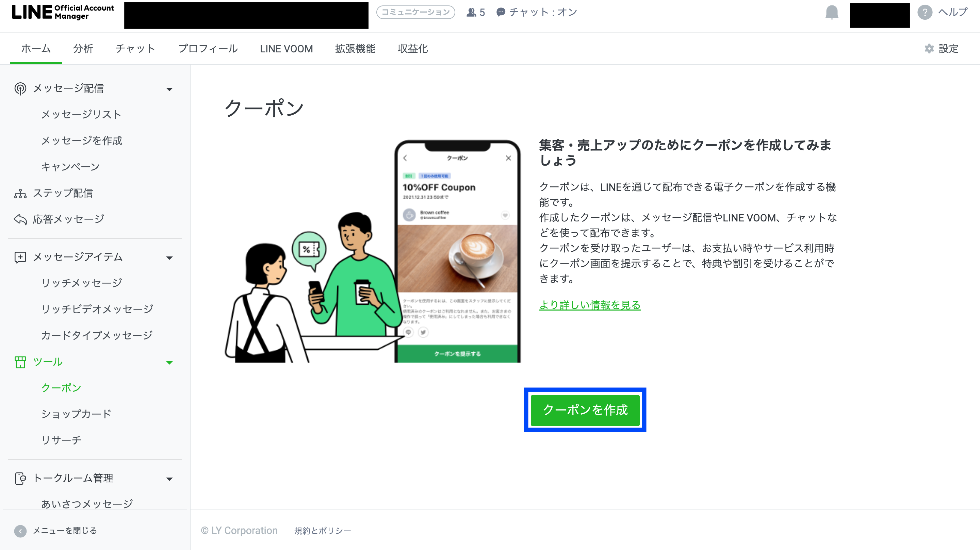Switch to the 分析 tab

coord(83,49)
